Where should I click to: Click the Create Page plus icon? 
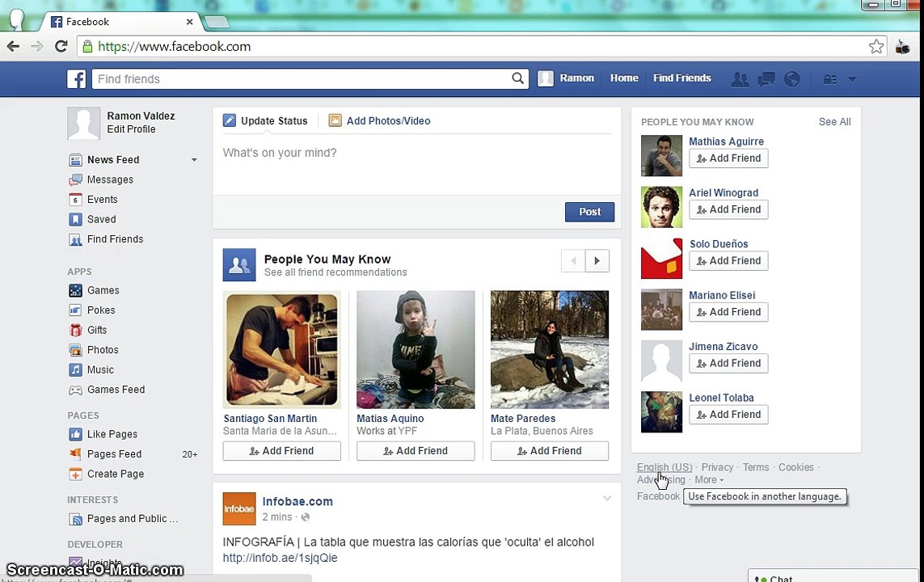pyautogui.click(x=75, y=474)
